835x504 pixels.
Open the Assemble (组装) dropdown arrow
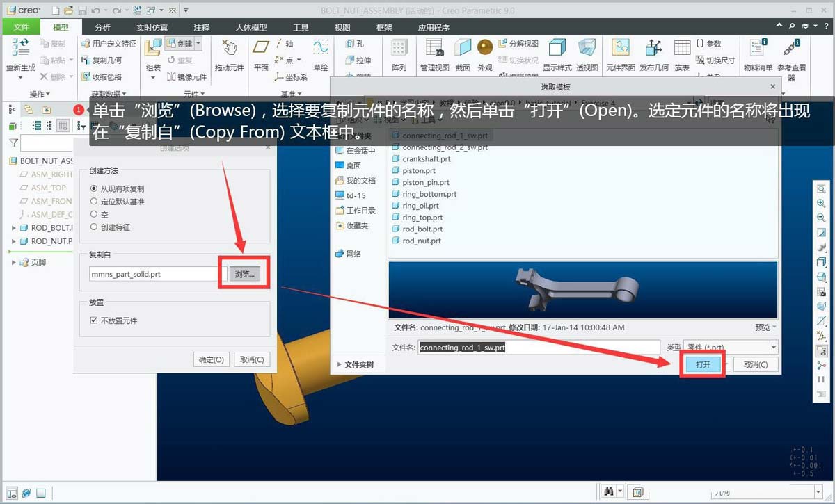[153, 77]
